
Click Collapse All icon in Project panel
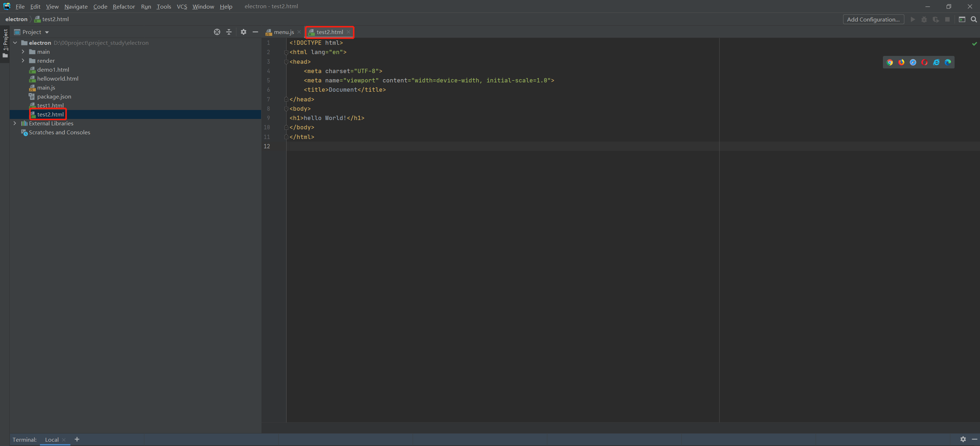[x=229, y=32]
